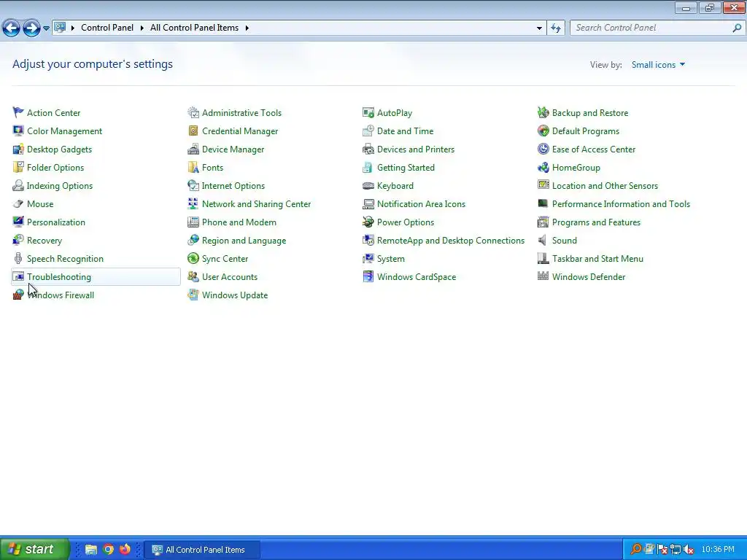Viewport: 747px width, 560px height.
Task: Open the Windows CardSpace icon
Action: 368,276
